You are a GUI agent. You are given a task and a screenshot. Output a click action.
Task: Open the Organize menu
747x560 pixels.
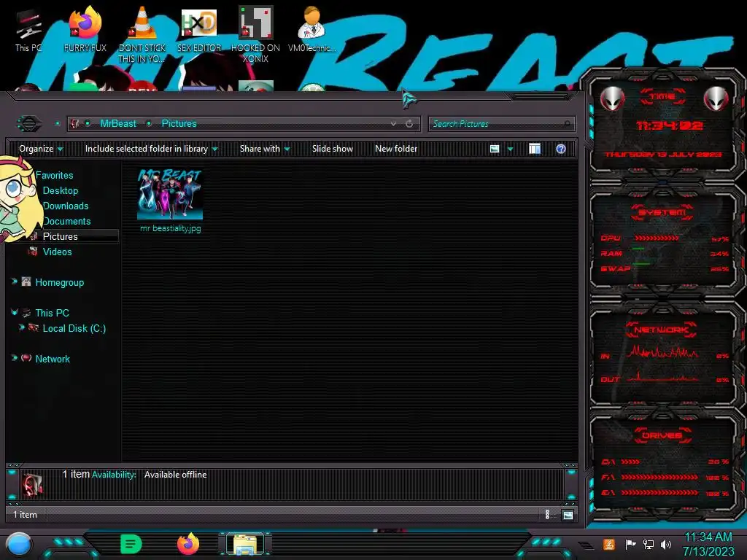[41, 149]
